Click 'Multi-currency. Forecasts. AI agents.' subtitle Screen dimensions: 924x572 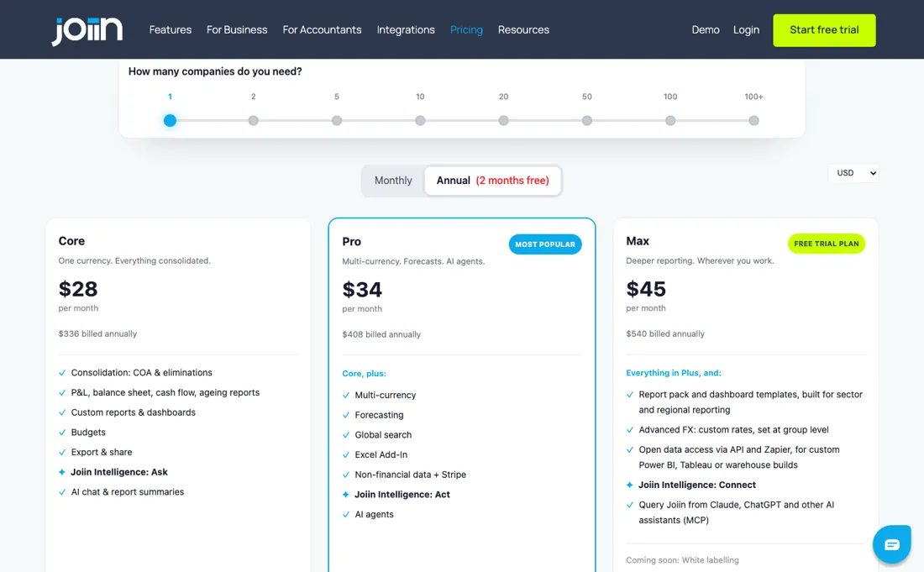pyautogui.click(x=413, y=261)
